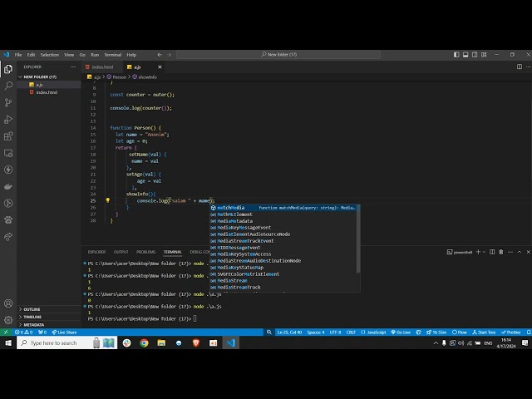This screenshot has height=399, width=532.
Task: Open the Run and Debug view
Action: (8, 120)
